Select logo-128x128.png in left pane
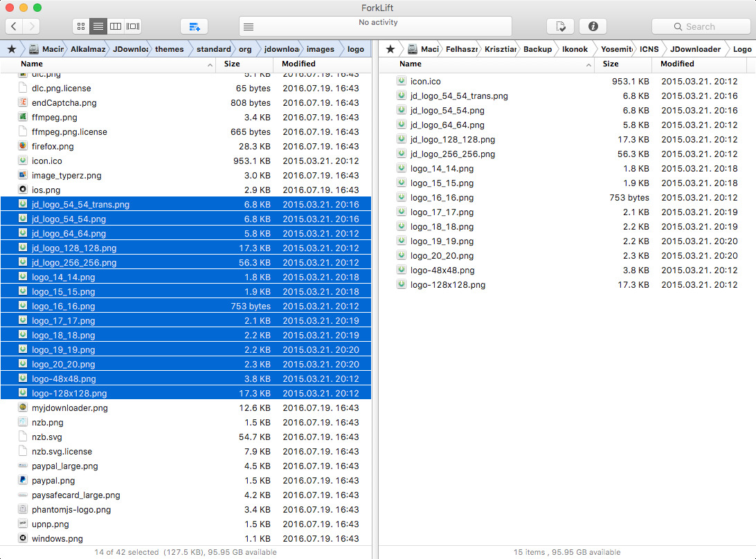This screenshot has height=559, width=756. point(186,393)
